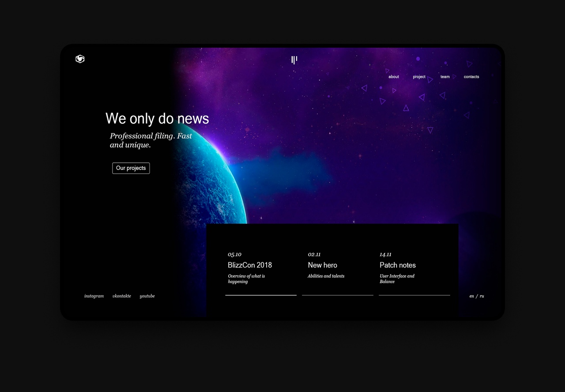Select 'User Interface and Balance' subtitle
The width and height of the screenshot is (565, 392).
coord(397,279)
